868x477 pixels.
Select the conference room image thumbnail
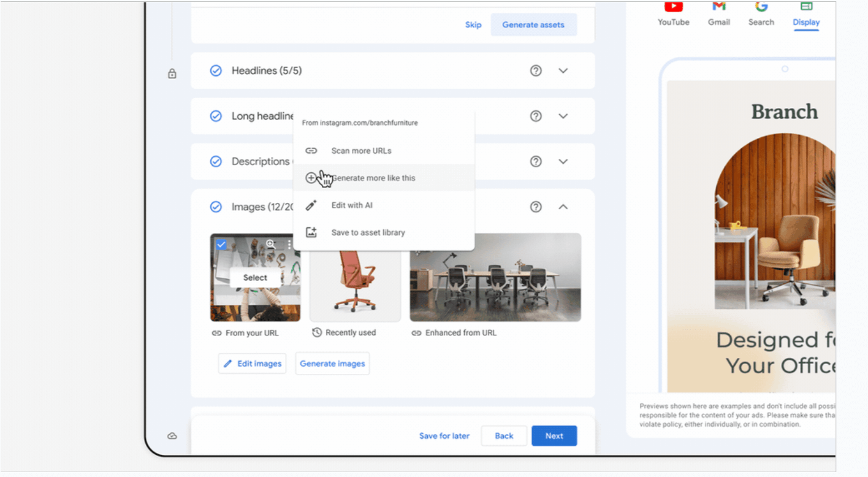[495, 277]
